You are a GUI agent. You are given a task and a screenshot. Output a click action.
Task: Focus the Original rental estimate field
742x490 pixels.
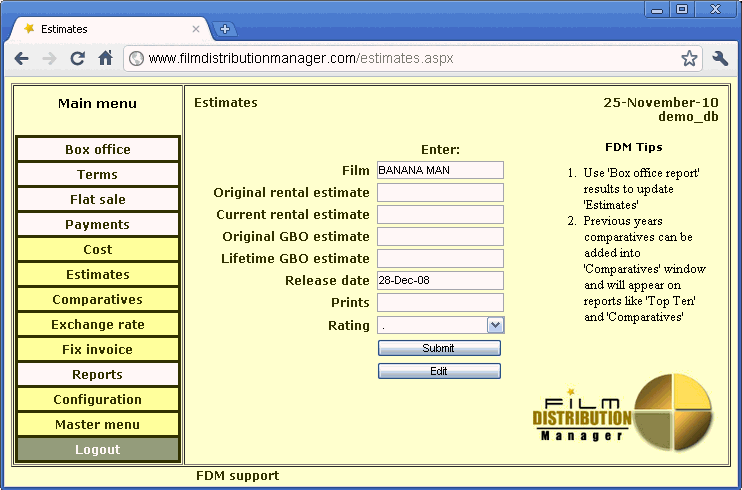440,192
